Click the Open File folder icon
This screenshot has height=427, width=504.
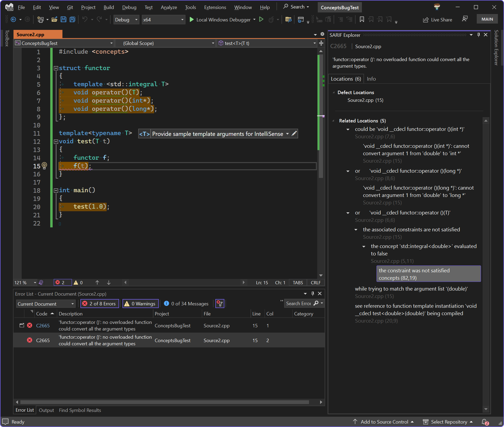[55, 20]
